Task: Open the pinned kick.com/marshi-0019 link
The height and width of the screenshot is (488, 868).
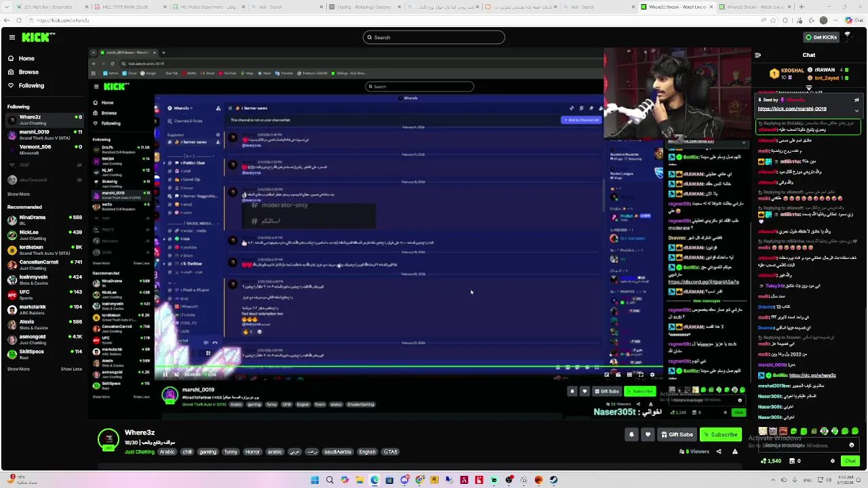Action: (791, 108)
